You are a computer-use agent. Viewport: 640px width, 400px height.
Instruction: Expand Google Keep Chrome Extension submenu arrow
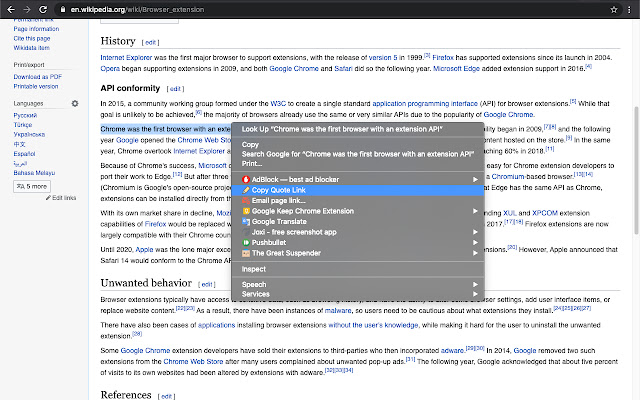coord(475,211)
